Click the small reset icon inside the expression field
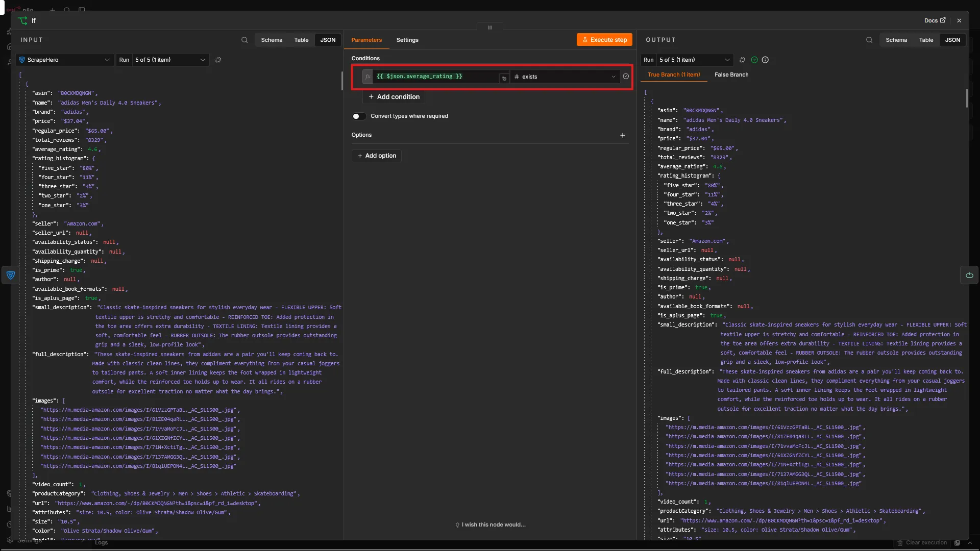Screen dimensions: 980x551 pos(504,78)
